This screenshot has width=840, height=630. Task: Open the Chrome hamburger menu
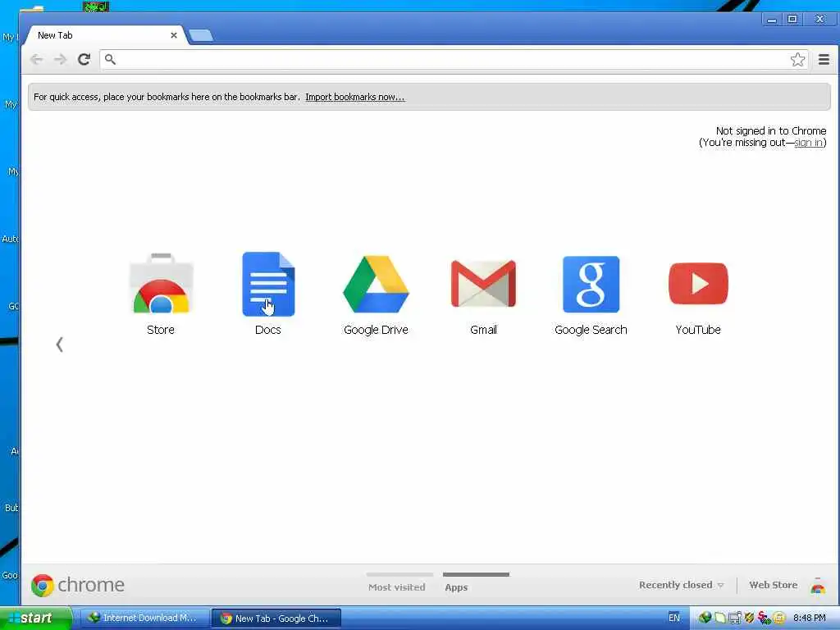(x=824, y=59)
